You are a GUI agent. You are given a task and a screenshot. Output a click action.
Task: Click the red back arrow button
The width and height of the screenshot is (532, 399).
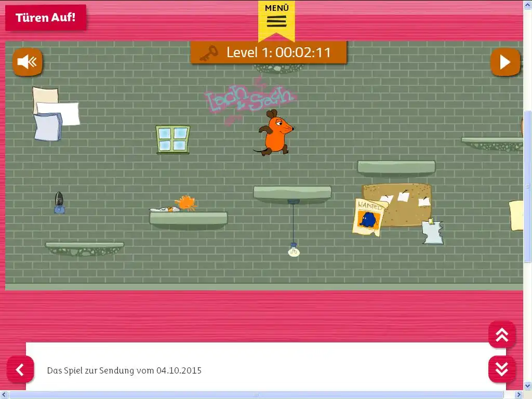[20, 369]
